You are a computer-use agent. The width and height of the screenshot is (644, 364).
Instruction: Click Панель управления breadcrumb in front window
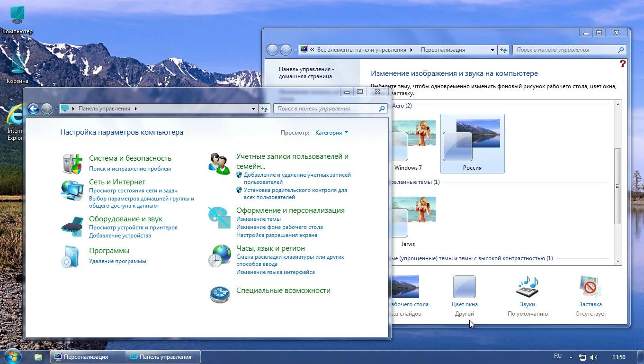coord(104,109)
